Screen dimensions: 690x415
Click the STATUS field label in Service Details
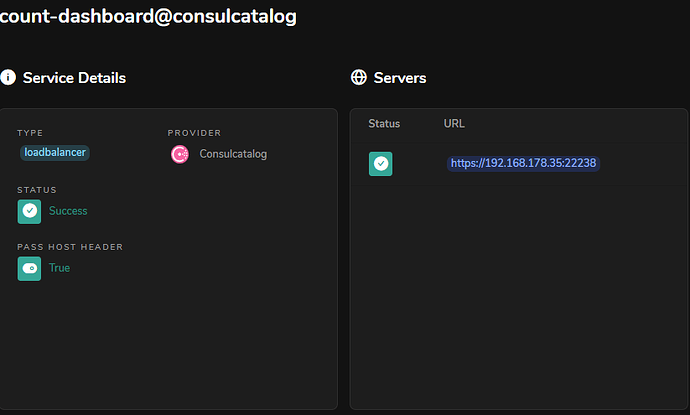[x=37, y=189]
